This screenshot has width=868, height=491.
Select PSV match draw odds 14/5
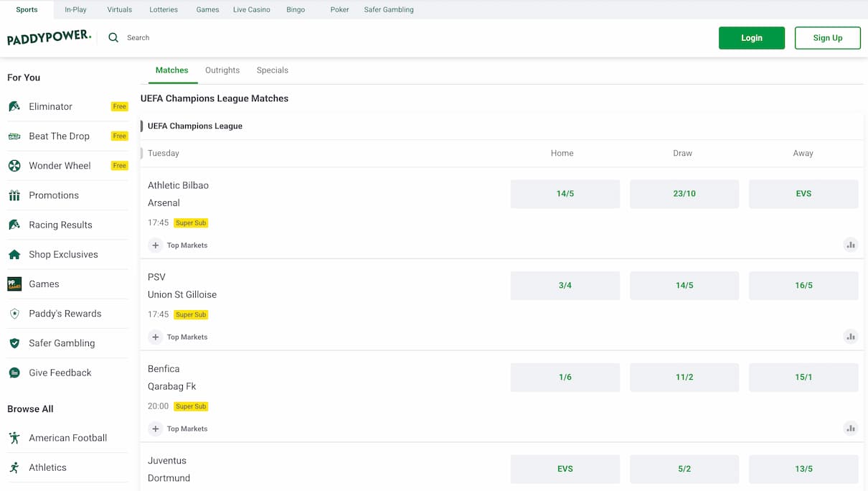(x=684, y=286)
